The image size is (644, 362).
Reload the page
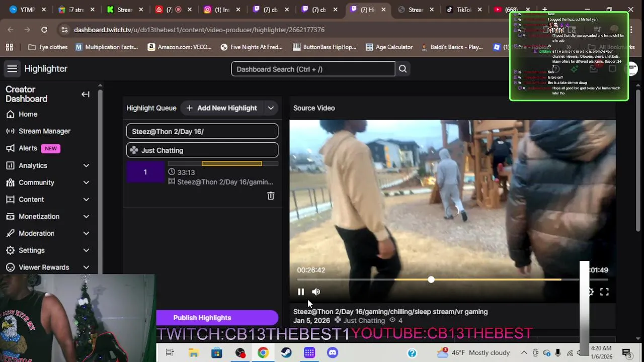(x=44, y=30)
